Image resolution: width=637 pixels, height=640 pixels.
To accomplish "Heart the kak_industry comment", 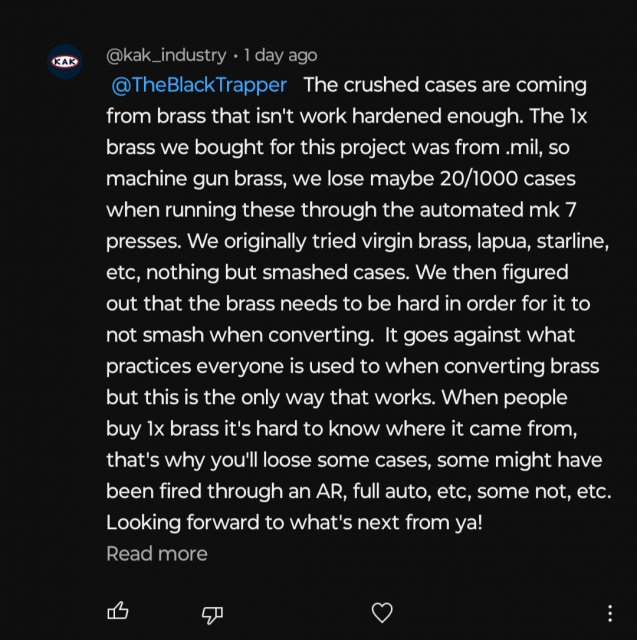I will tap(381, 611).
